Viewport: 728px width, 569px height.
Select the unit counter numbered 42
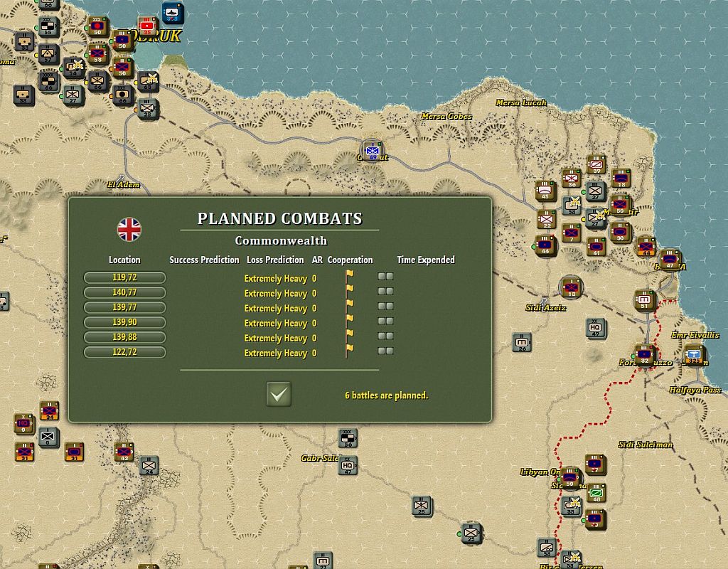[124, 452]
